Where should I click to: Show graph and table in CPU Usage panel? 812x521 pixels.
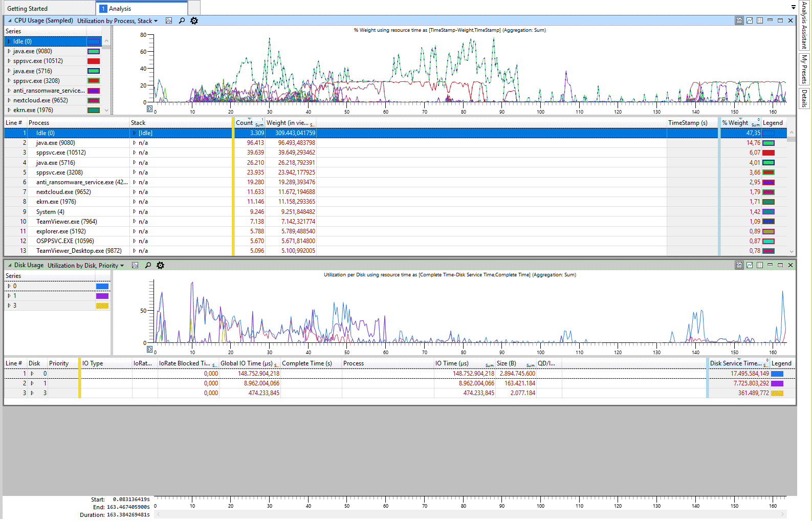739,20
